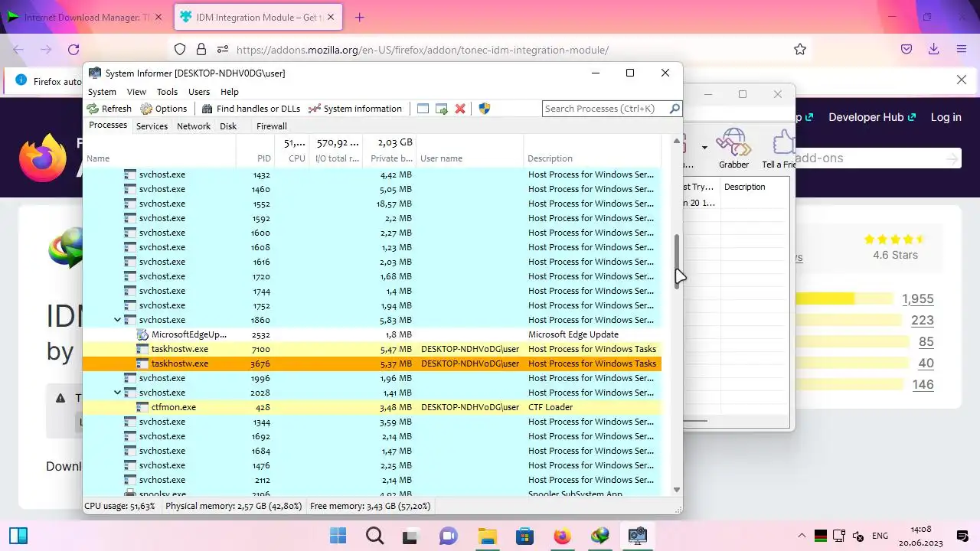Click the Physical memory status bar entry
The image size is (980, 551).
click(234, 506)
